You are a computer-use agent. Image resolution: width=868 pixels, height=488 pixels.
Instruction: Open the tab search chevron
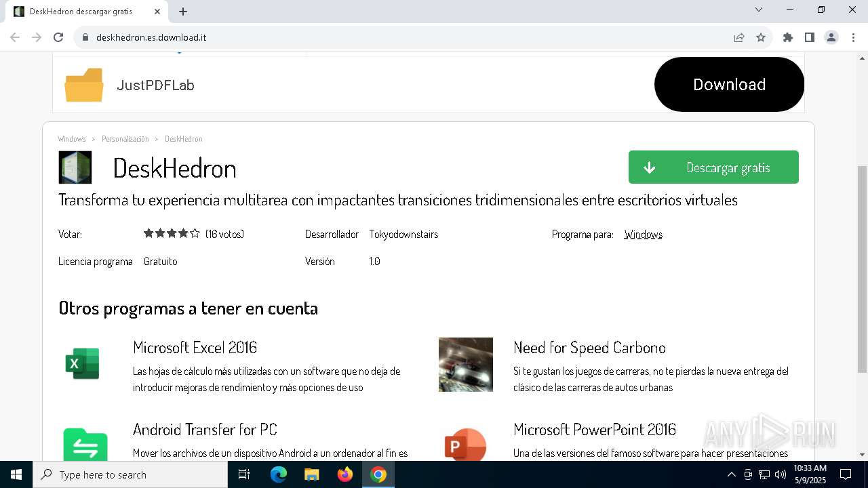(759, 9)
